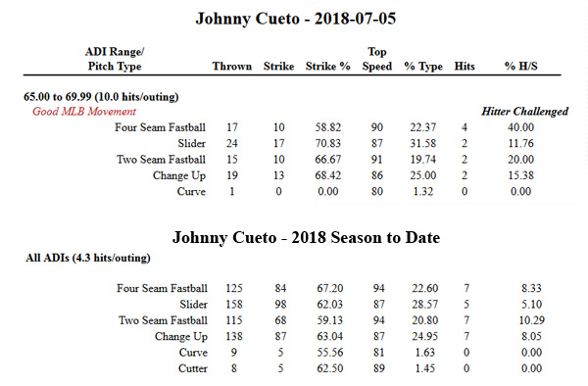This screenshot has width=588, height=386.
Task: Click the 10.29 % H/S season value
Action: (x=532, y=320)
